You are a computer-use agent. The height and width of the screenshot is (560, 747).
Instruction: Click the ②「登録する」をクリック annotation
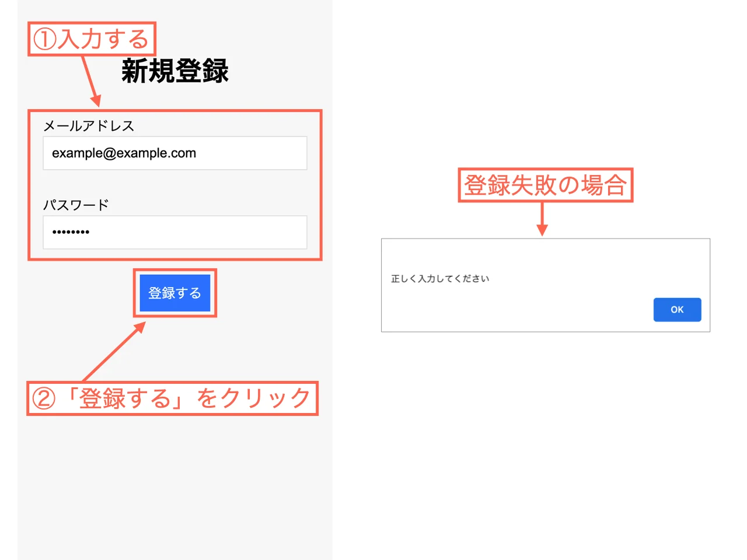point(172,398)
